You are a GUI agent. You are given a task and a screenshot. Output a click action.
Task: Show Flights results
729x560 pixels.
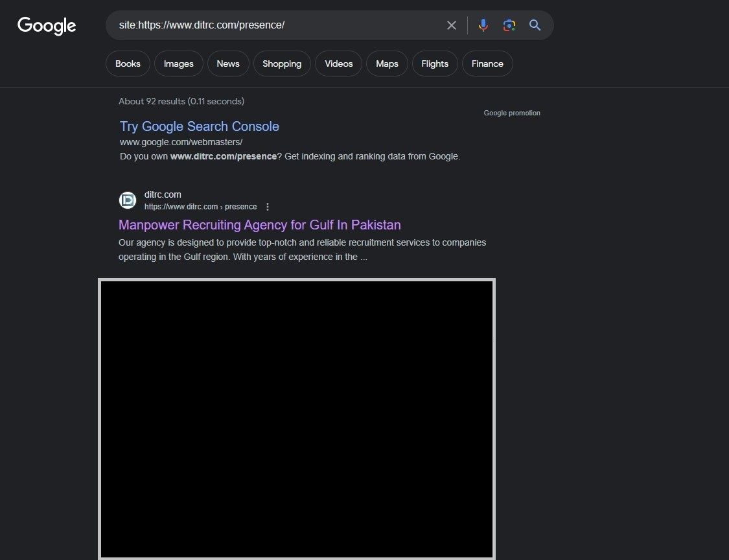pos(434,64)
